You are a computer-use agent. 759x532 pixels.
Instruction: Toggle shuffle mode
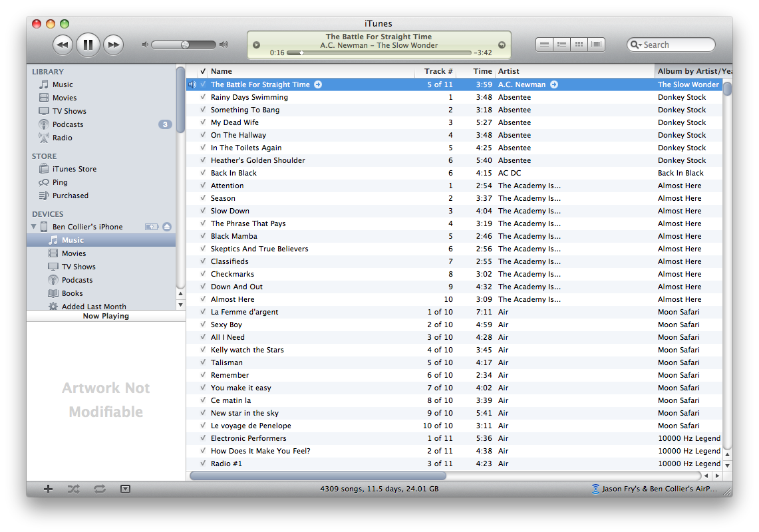[74, 489]
